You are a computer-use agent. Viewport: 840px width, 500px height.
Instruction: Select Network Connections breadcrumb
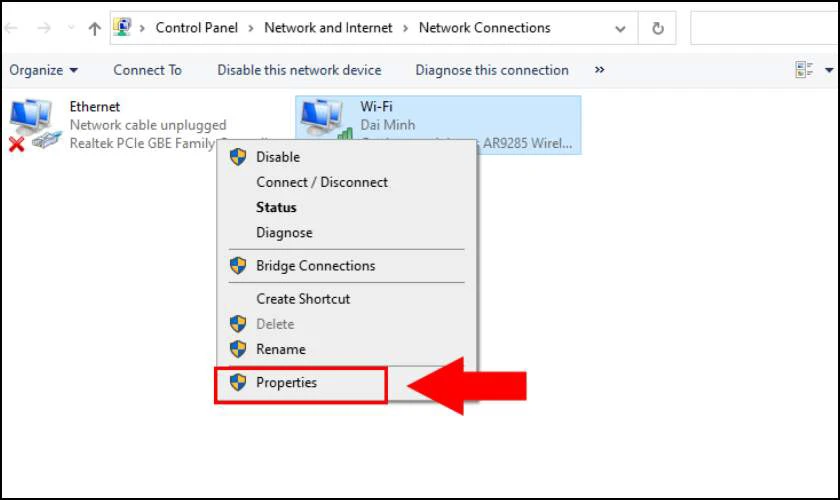tap(485, 28)
